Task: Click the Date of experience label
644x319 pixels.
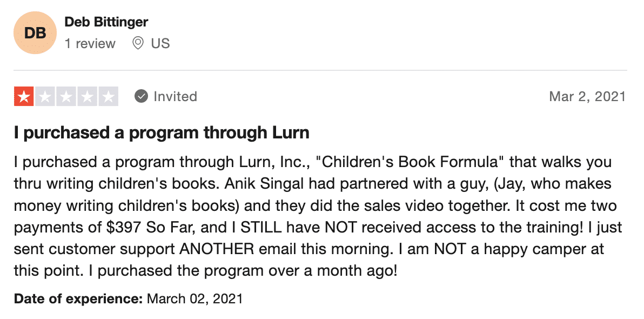Action: 78,298
